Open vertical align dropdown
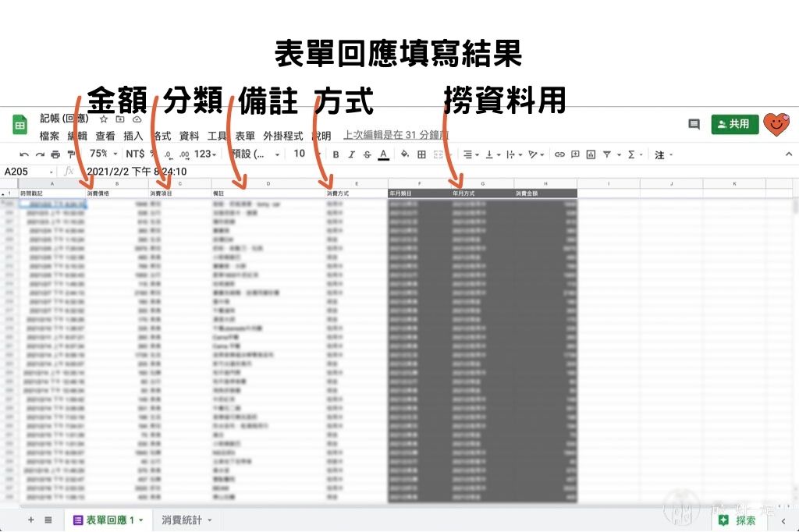The width and height of the screenshot is (799, 532). coord(492,154)
